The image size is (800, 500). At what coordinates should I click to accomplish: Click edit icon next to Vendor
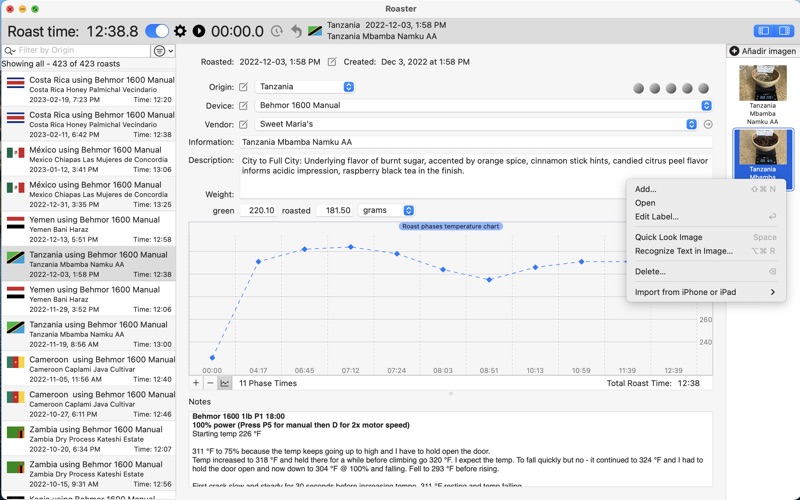coord(243,124)
